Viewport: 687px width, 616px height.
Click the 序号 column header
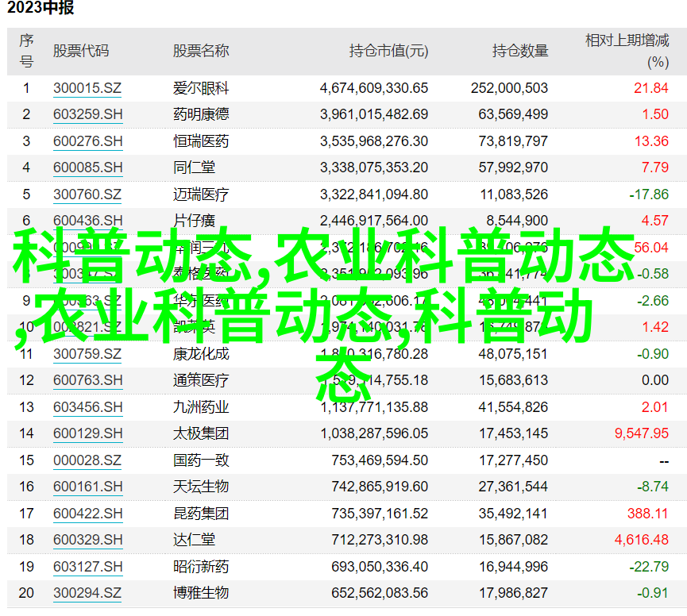[26, 52]
